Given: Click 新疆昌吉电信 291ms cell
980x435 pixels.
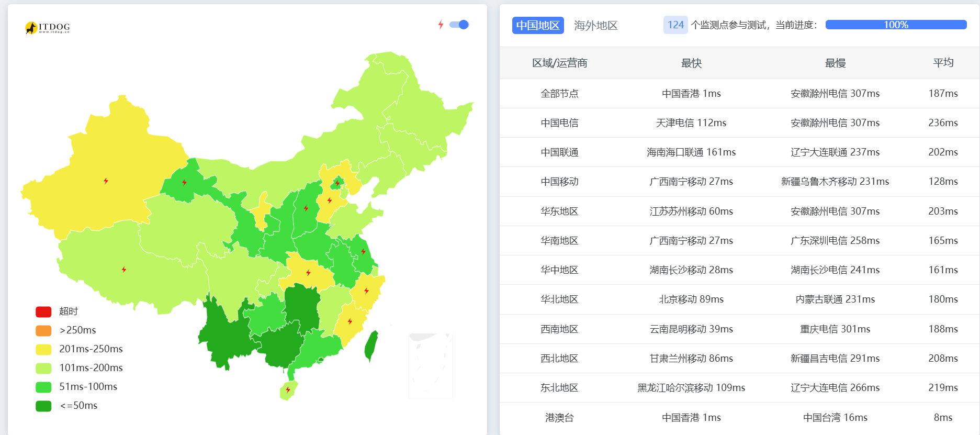Looking at the screenshot, I should click(835, 358).
